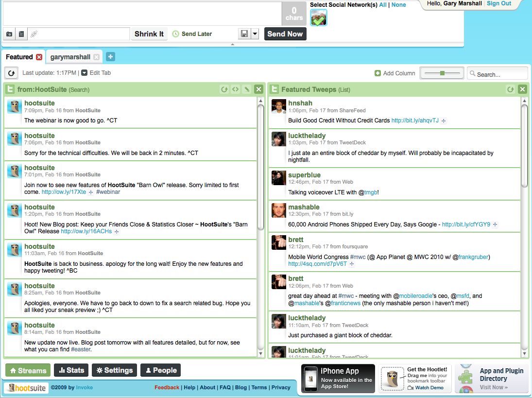Refresh the from:HootSuite search column
Image resolution: width=532 pixels, height=398 pixels.
(224, 89)
